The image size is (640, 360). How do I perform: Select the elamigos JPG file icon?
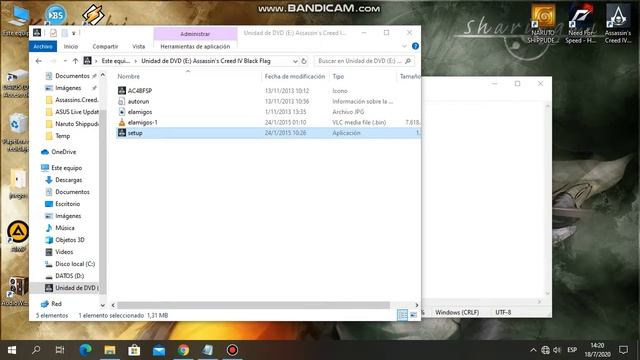click(x=122, y=112)
